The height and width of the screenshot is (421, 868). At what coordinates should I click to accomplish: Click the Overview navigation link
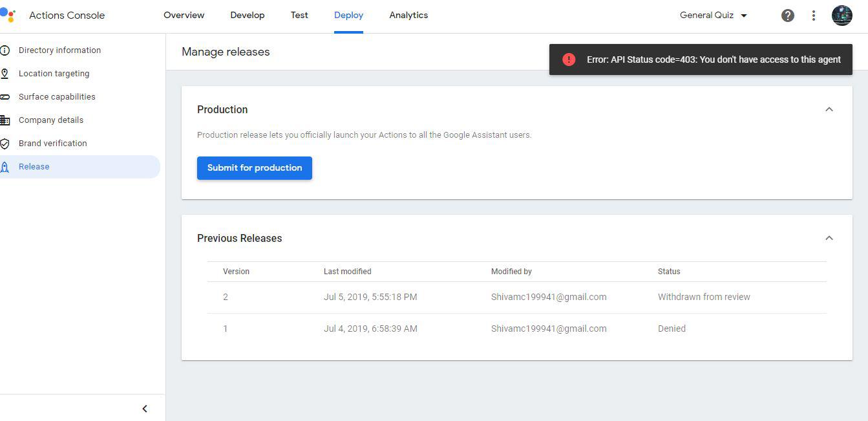(x=184, y=15)
